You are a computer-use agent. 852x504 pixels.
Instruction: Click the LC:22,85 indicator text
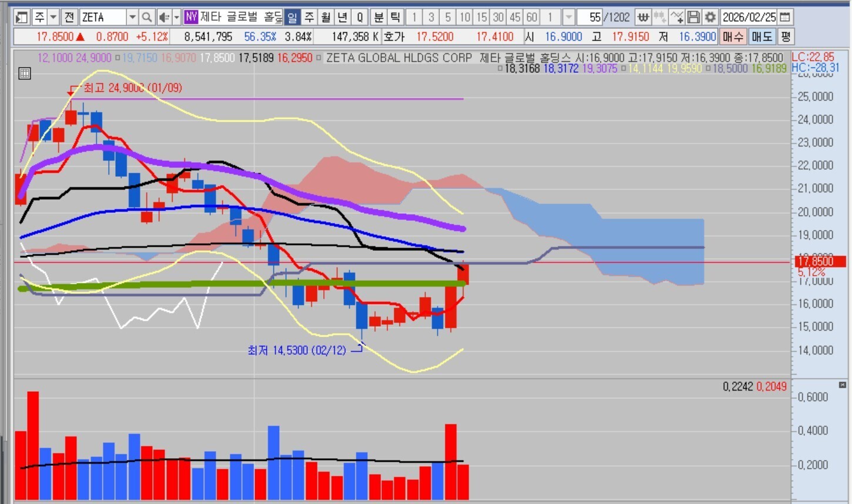(x=813, y=57)
